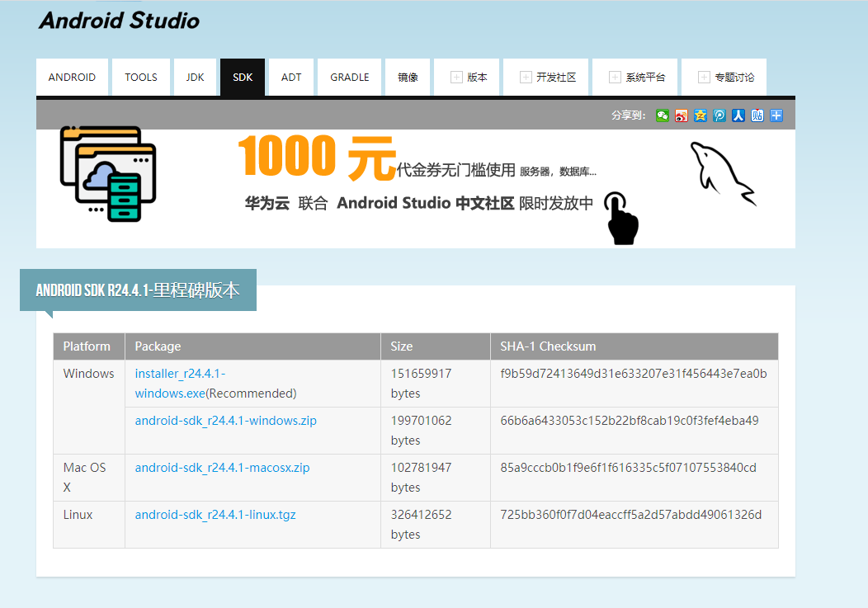Screen dimensions: 868x608
Task: Open the GRADLE tab
Action: [x=349, y=77]
